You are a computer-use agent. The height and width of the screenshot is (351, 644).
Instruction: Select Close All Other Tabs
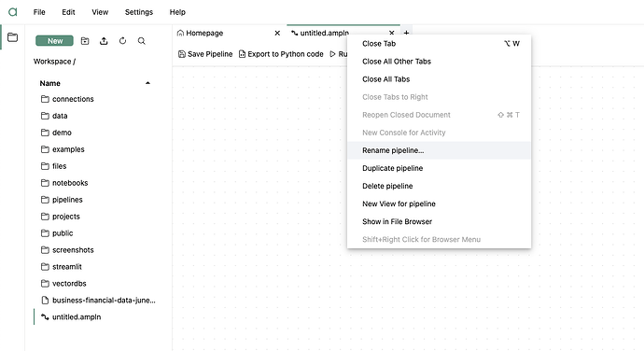coord(439,62)
